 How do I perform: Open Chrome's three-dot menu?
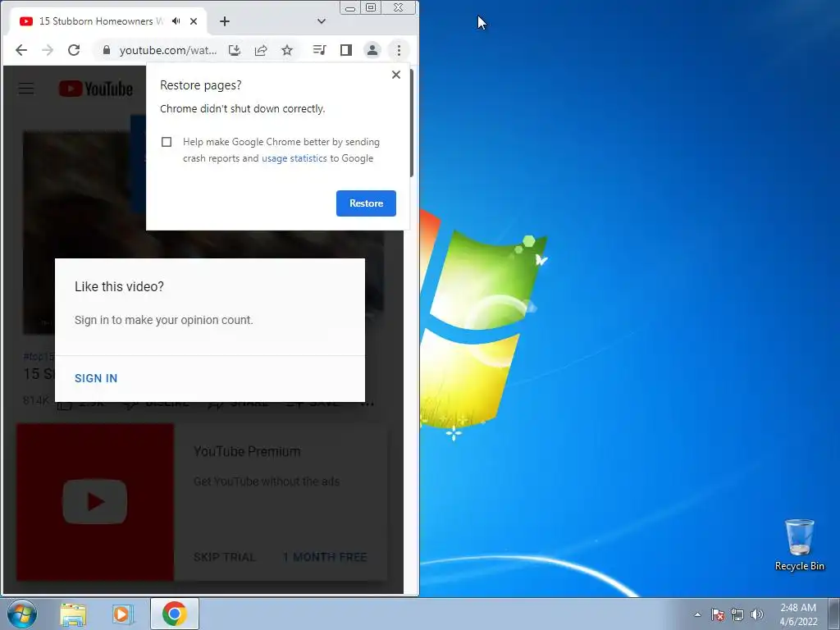(x=399, y=50)
